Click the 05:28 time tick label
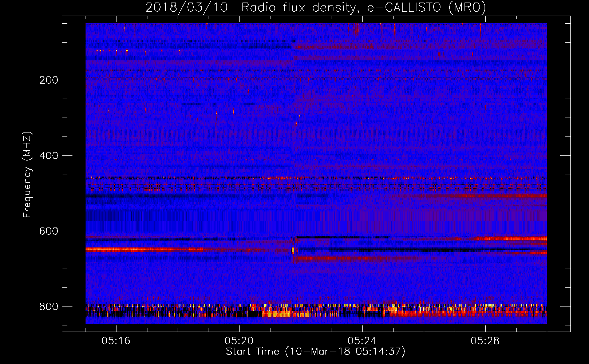Viewport: 589px width, 364px height. pyautogui.click(x=485, y=341)
